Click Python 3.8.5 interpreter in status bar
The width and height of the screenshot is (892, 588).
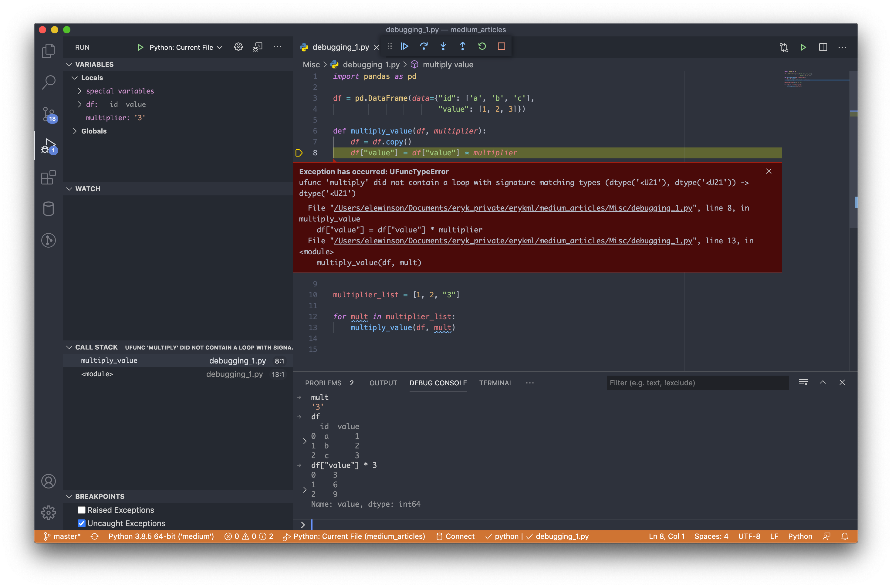pos(161,536)
